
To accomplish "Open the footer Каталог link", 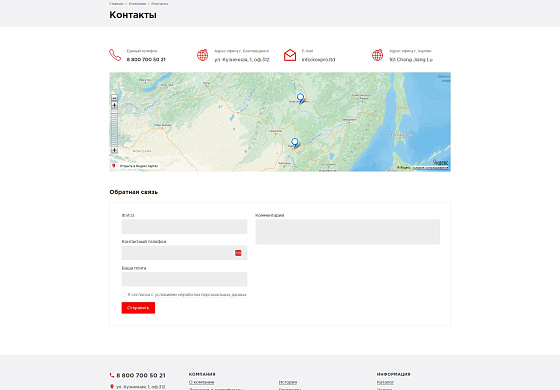I will tap(385, 382).
